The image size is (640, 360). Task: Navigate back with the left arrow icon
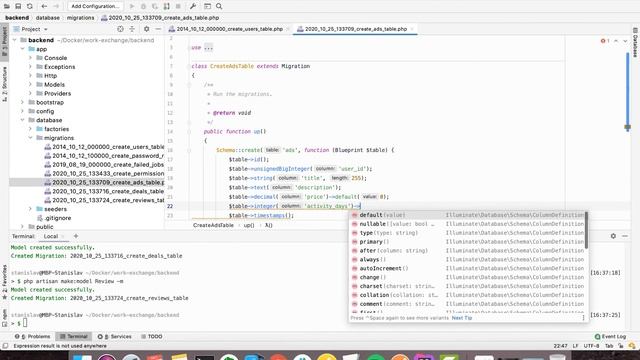[44, 6]
